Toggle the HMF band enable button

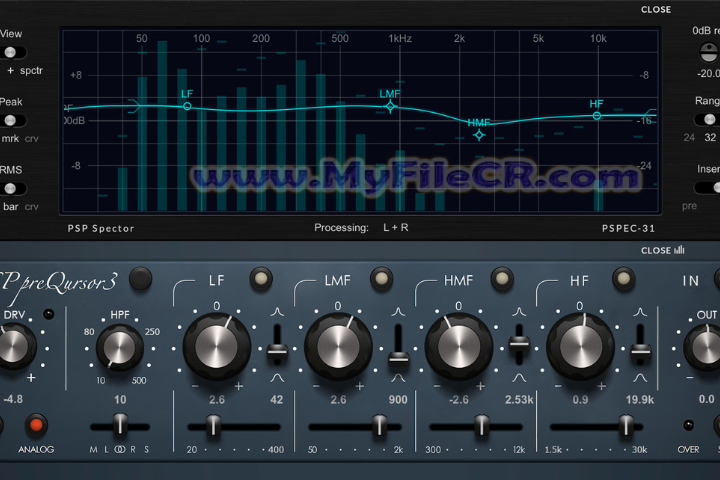502,279
